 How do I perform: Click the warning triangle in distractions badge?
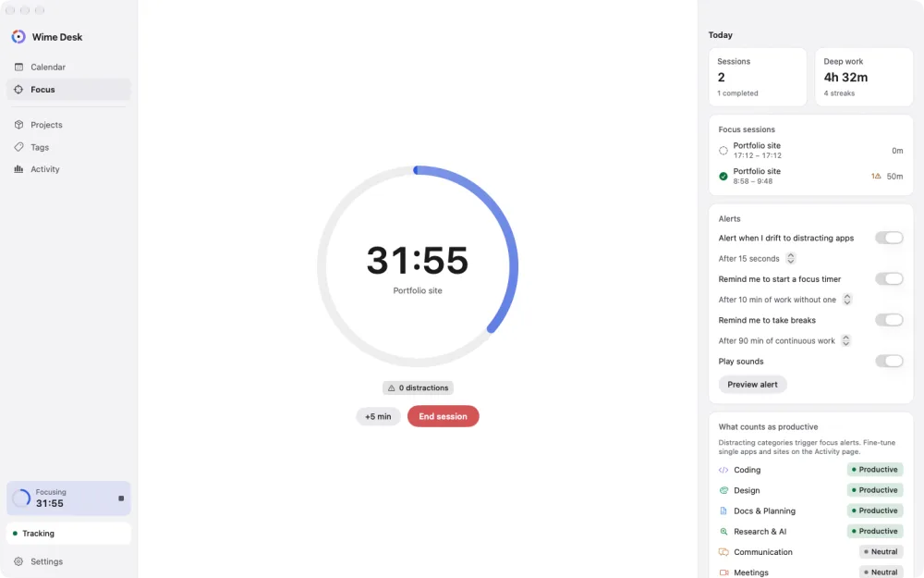coord(391,388)
